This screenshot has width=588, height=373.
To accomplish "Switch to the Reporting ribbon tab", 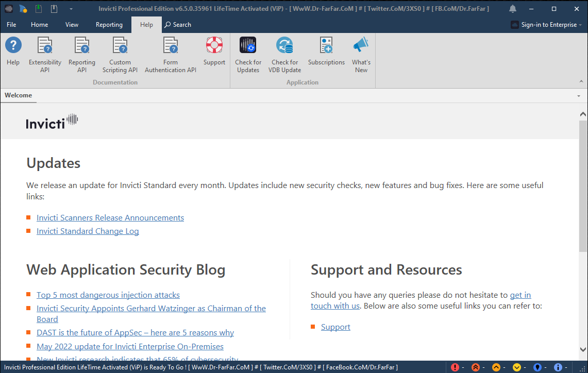I will [109, 25].
